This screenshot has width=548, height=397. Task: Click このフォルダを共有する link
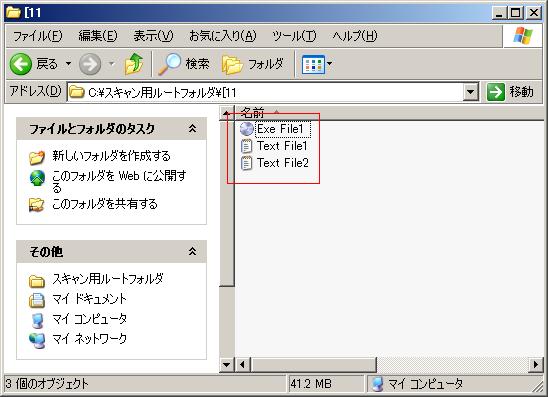104,204
